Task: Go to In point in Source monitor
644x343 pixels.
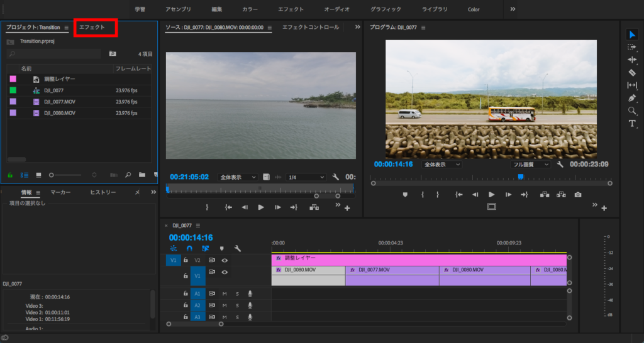Action: point(228,207)
